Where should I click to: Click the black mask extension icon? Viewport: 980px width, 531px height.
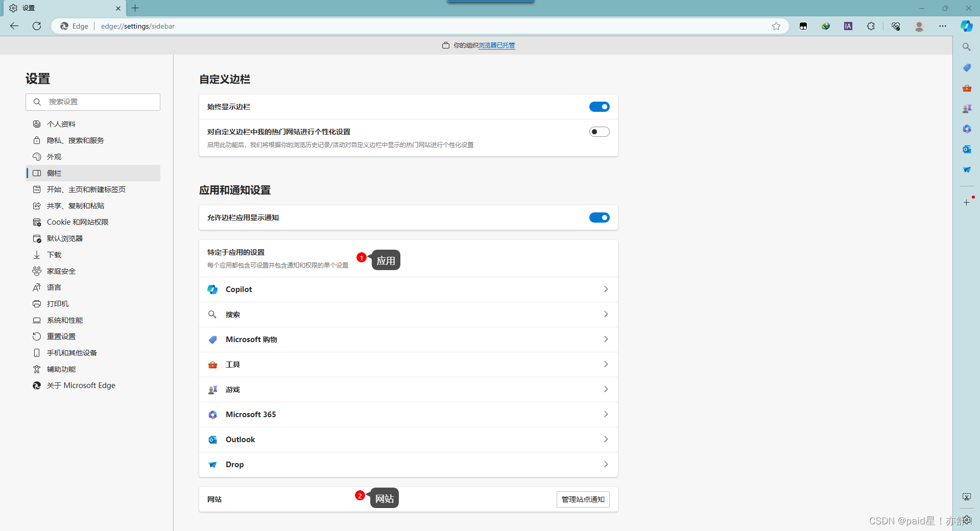tap(803, 26)
